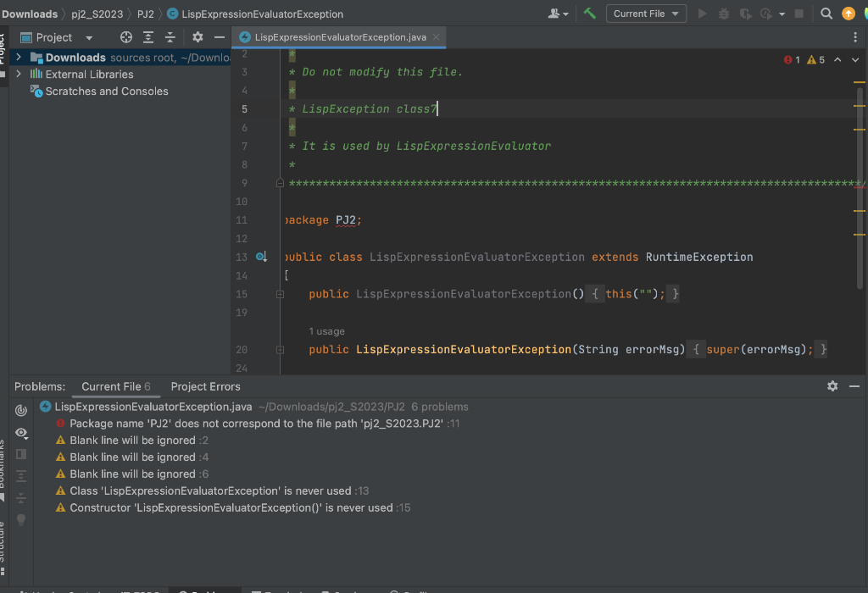868x593 pixels.
Task: Fold the constructor on line 15
Action: 279,293
